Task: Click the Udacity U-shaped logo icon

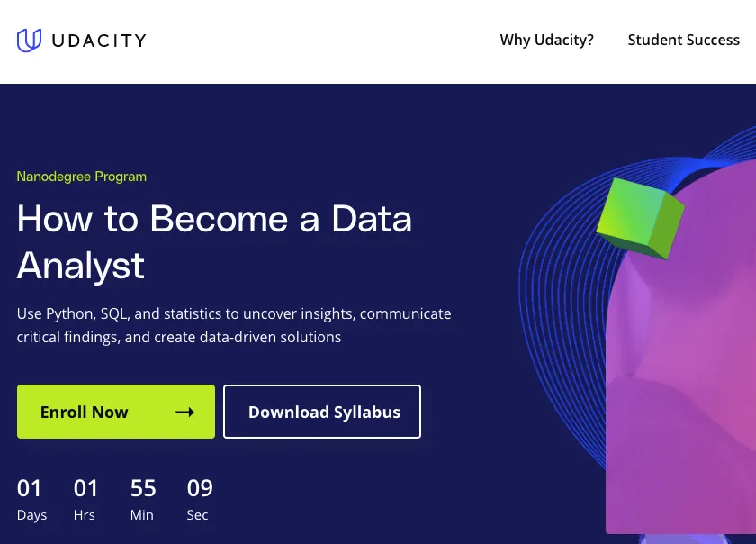Action: click(x=29, y=41)
